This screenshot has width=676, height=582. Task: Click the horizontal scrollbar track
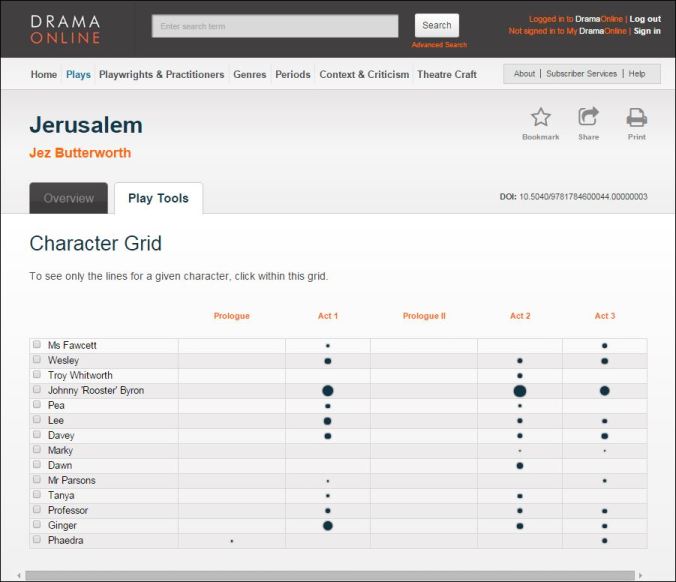click(330, 576)
